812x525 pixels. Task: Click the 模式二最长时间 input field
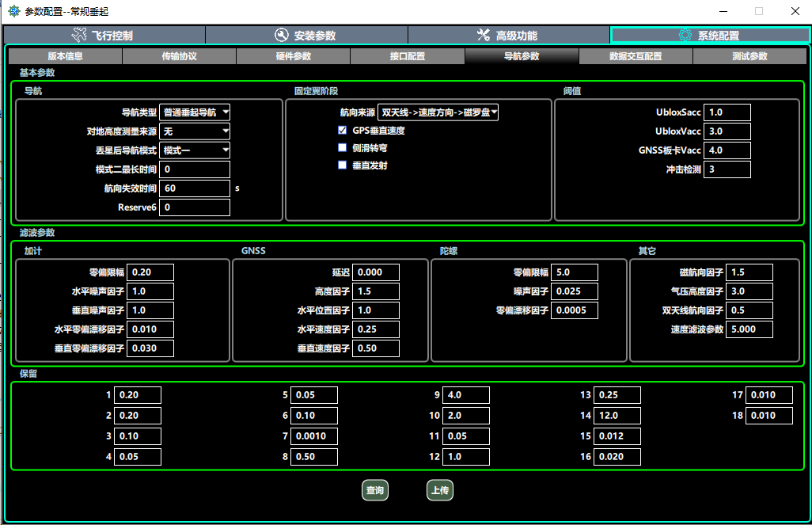coord(195,169)
